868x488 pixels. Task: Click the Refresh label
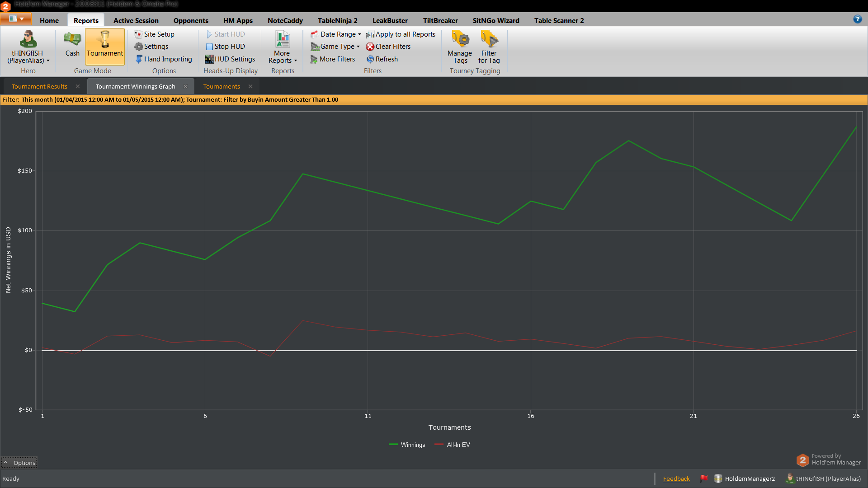point(387,59)
